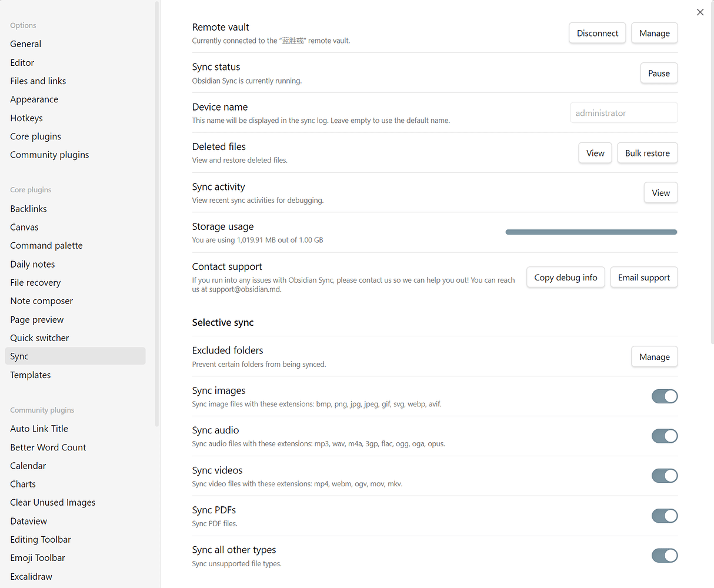The image size is (714, 588).
Task: Switch to the Hotkeys settings section
Action: click(x=26, y=118)
